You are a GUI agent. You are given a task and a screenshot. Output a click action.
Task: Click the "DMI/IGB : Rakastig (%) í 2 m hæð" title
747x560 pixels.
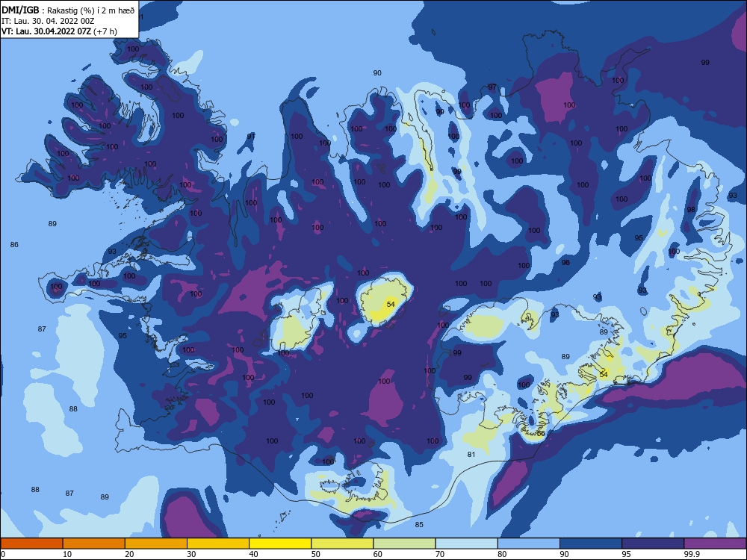(68, 10)
